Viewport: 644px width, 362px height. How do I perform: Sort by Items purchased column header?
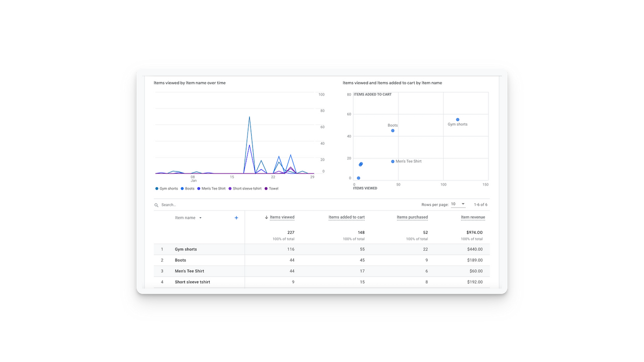pyautogui.click(x=412, y=217)
